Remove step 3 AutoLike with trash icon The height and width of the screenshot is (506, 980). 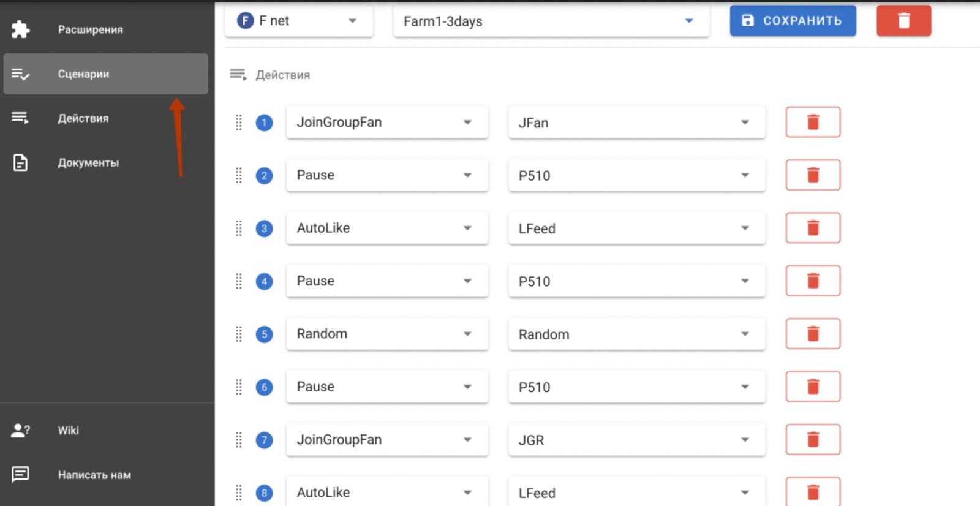tap(813, 228)
